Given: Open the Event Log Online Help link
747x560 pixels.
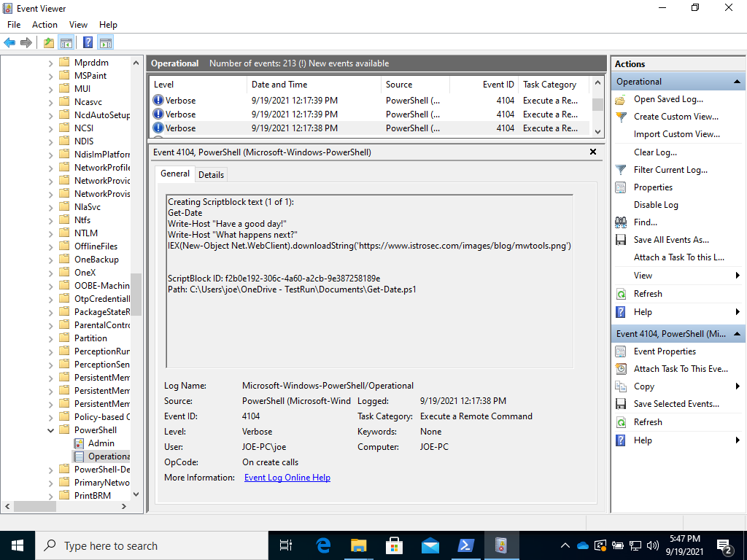Looking at the screenshot, I should tap(287, 478).
